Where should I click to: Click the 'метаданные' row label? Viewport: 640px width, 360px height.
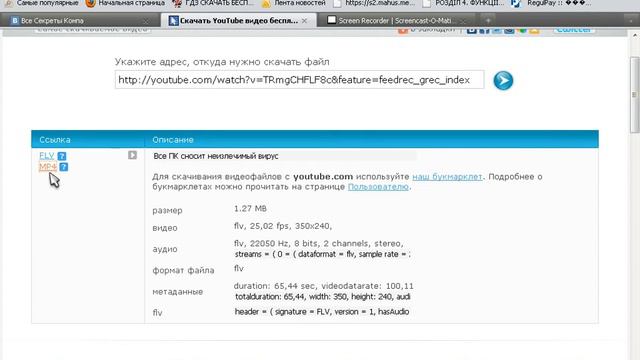[178, 291]
